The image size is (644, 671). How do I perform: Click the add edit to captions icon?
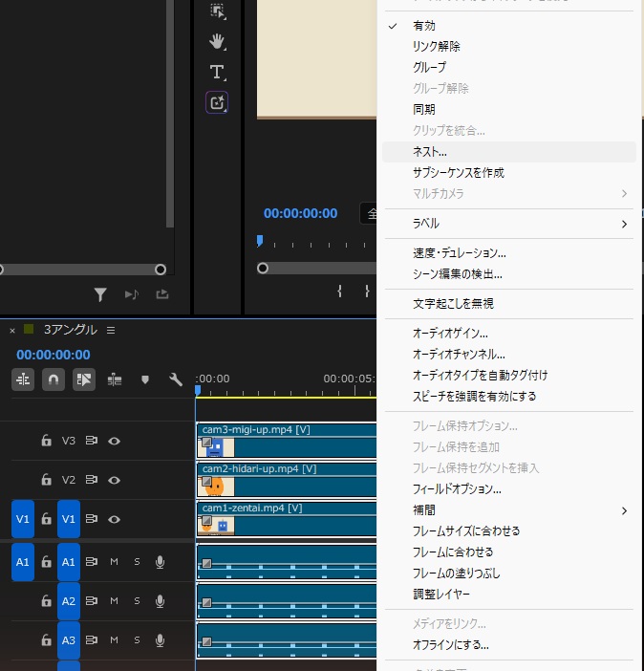[x=115, y=379]
